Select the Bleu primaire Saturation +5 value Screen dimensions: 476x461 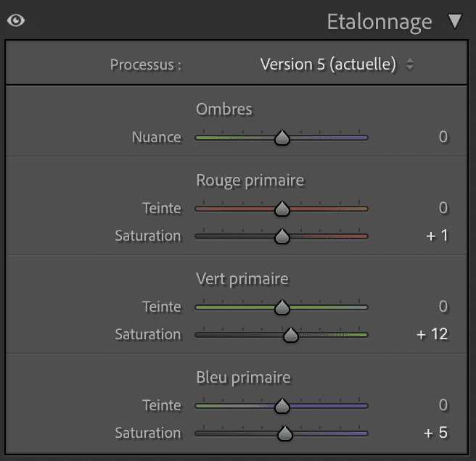436,433
